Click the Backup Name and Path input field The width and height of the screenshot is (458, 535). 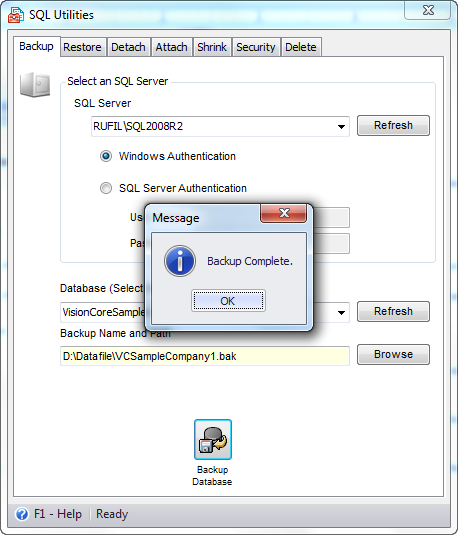coord(205,356)
